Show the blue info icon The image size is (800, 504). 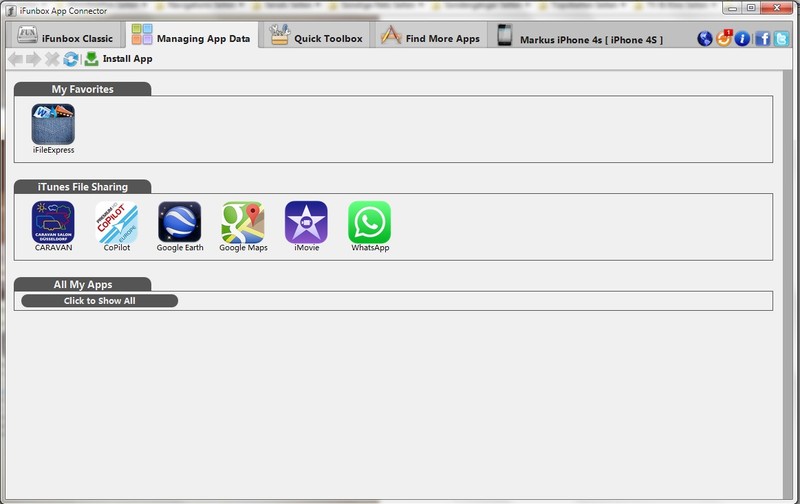click(742, 39)
